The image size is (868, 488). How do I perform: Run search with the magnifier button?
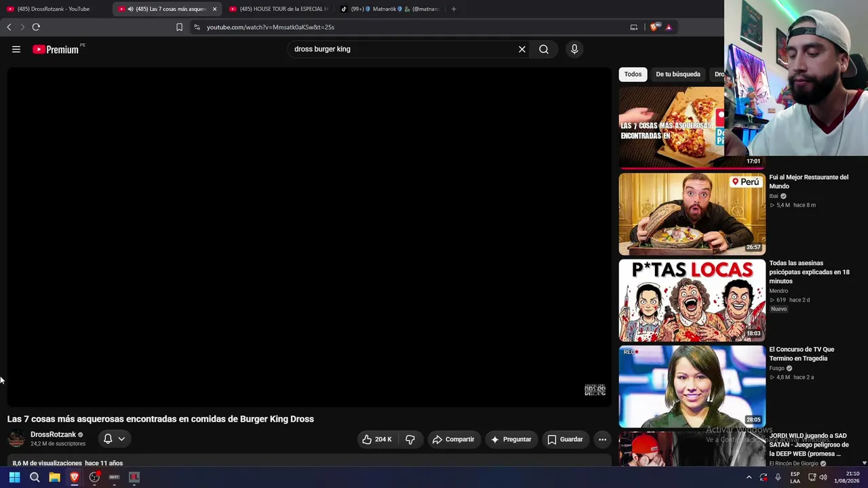pyautogui.click(x=544, y=49)
